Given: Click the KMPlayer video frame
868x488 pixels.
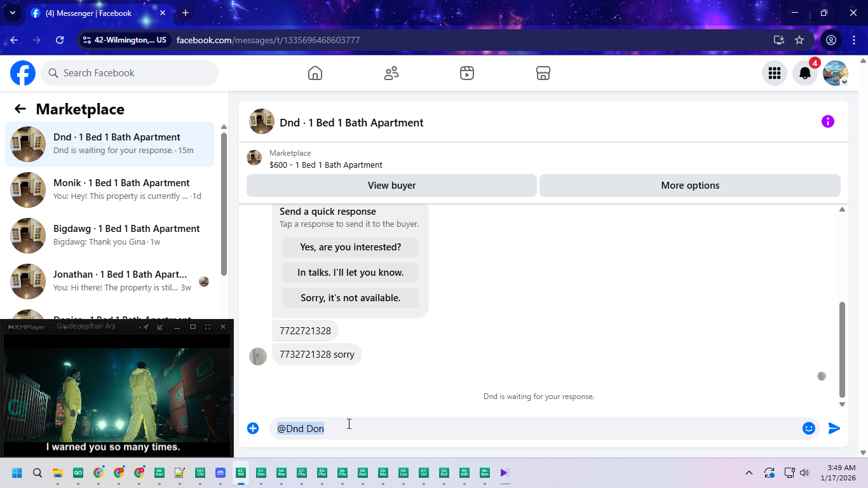Looking at the screenshot, I should pyautogui.click(x=117, y=394).
